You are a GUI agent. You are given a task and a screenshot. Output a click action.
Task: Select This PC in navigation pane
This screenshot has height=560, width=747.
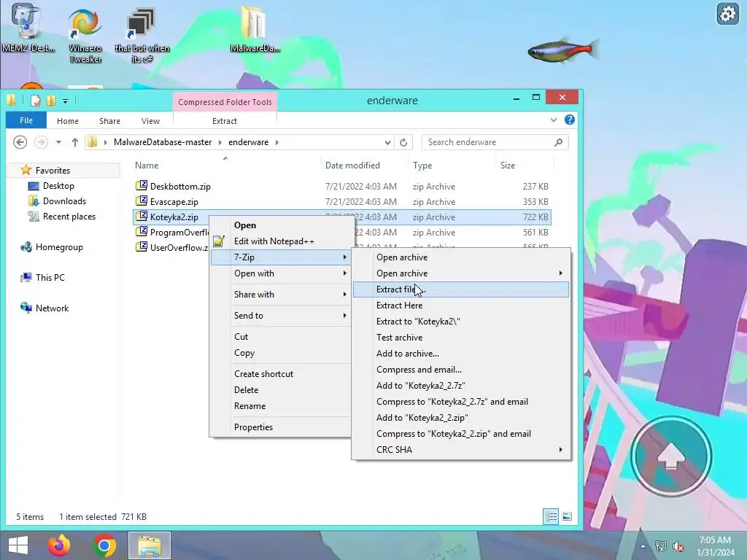tap(50, 278)
